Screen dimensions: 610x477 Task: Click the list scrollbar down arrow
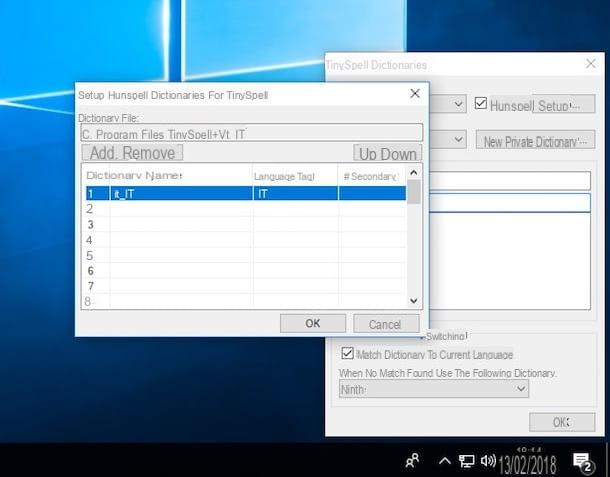tap(414, 301)
